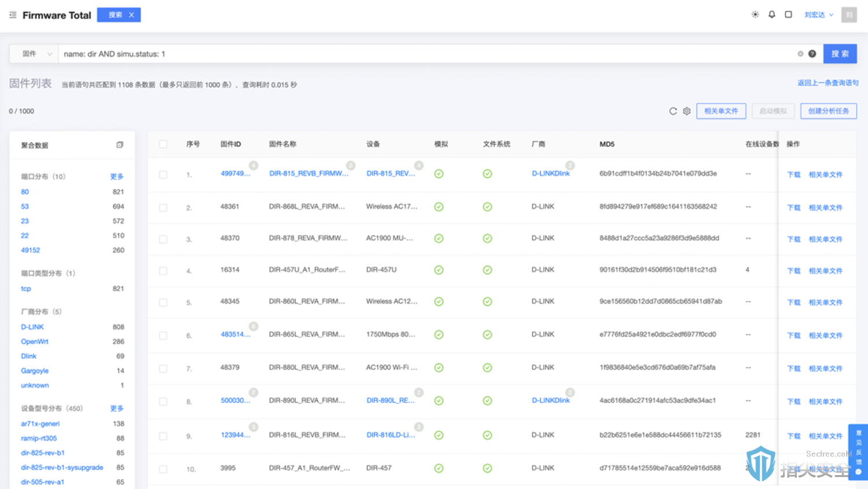Open the feedback side tab

858,452
